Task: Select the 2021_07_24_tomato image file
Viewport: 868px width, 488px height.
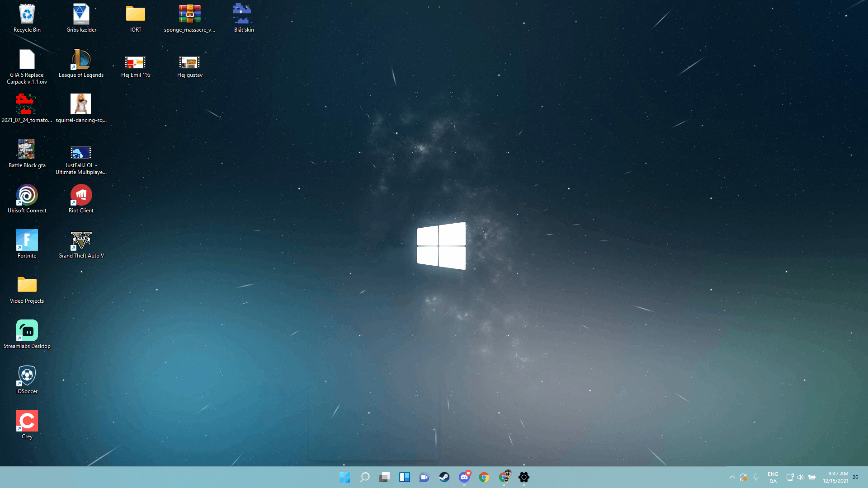Action: (27, 108)
